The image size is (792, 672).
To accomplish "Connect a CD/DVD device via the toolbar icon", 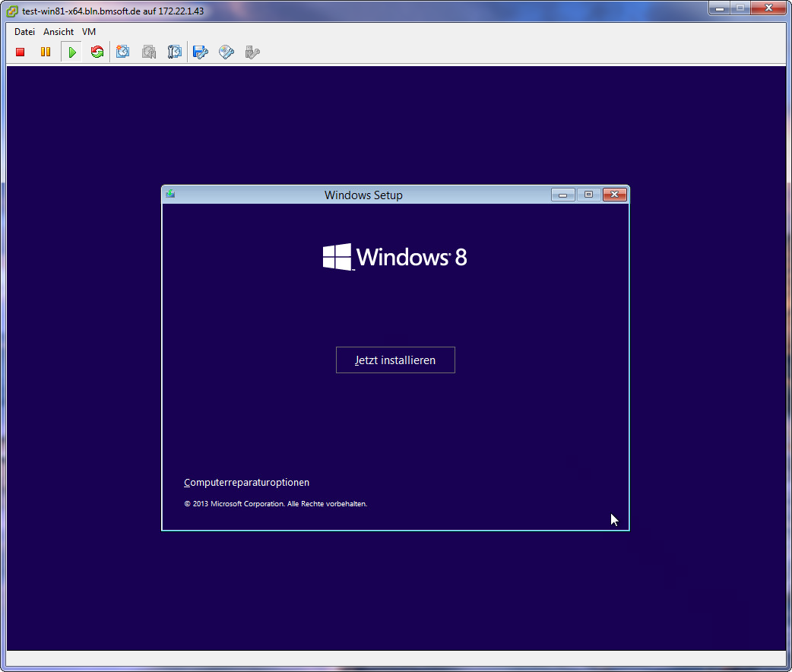I will coord(227,52).
